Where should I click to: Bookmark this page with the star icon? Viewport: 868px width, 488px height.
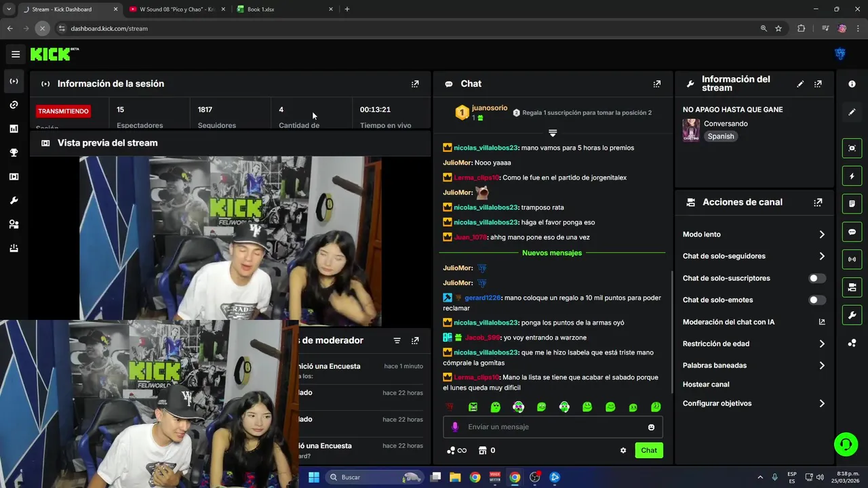778,28
